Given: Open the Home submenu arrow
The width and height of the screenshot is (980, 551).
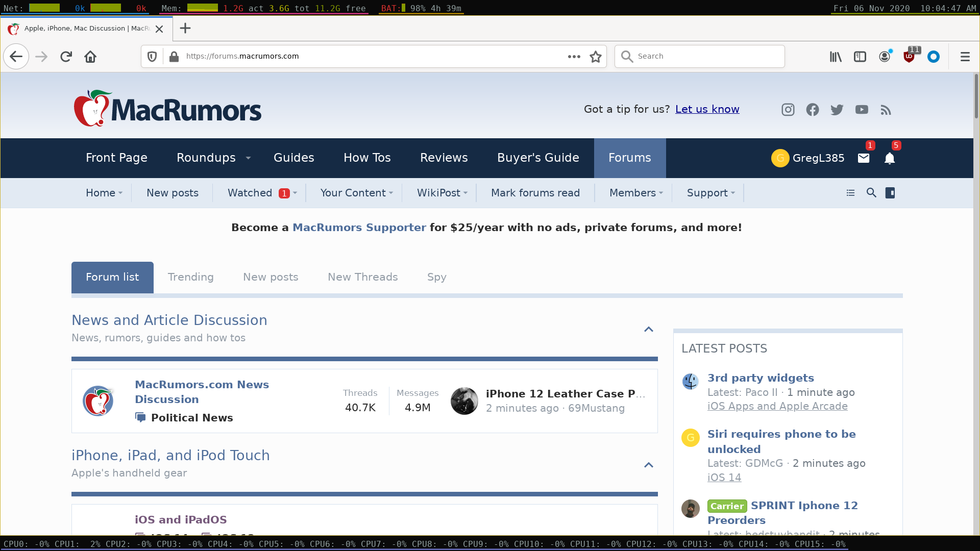Looking at the screenshot, I should tap(120, 193).
